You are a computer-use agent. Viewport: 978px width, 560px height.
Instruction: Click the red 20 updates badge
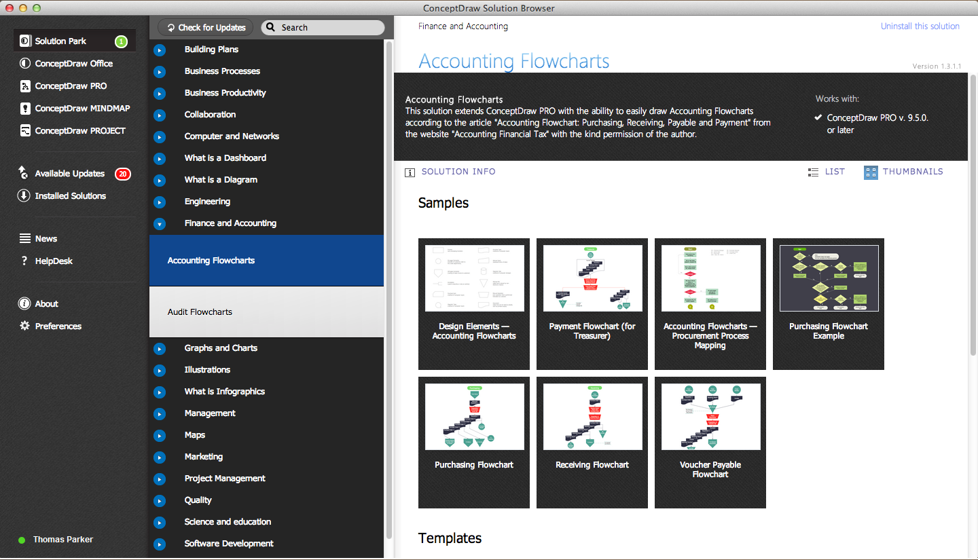pyautogui.click(x=122, y=174)
